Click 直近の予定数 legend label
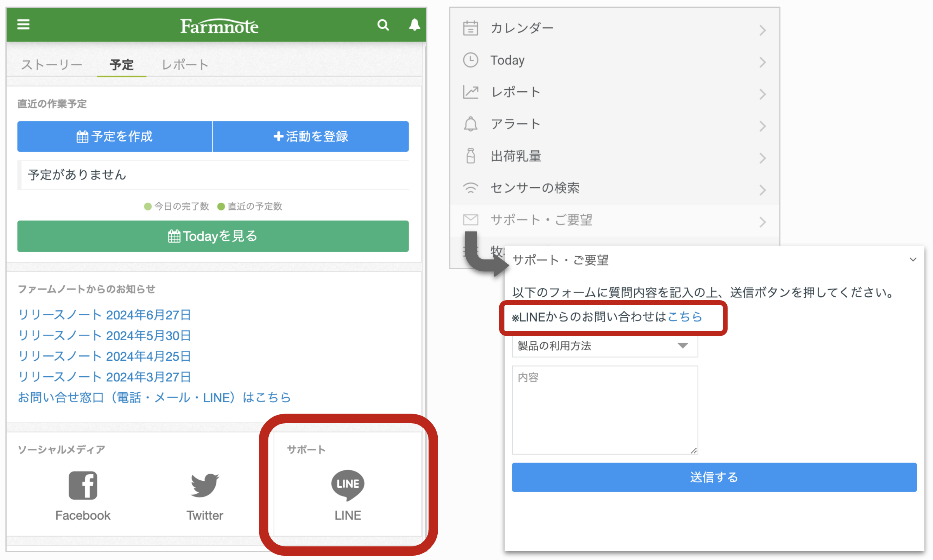Image resolution: width=933 pixels, height=560 pixels. click(x=255, y=206)
